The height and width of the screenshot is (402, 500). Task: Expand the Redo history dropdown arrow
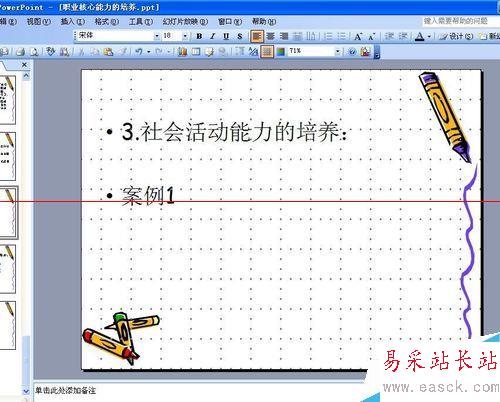click(168, 52)
